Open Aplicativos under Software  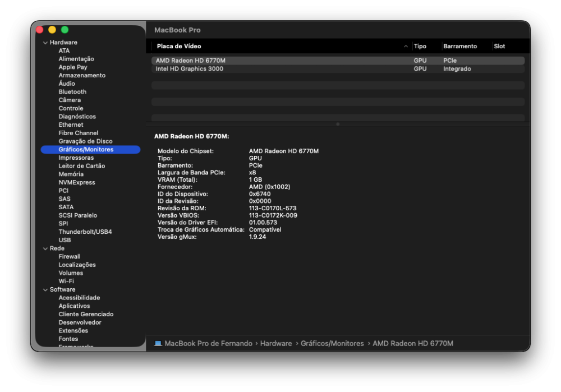click(74, 306)
